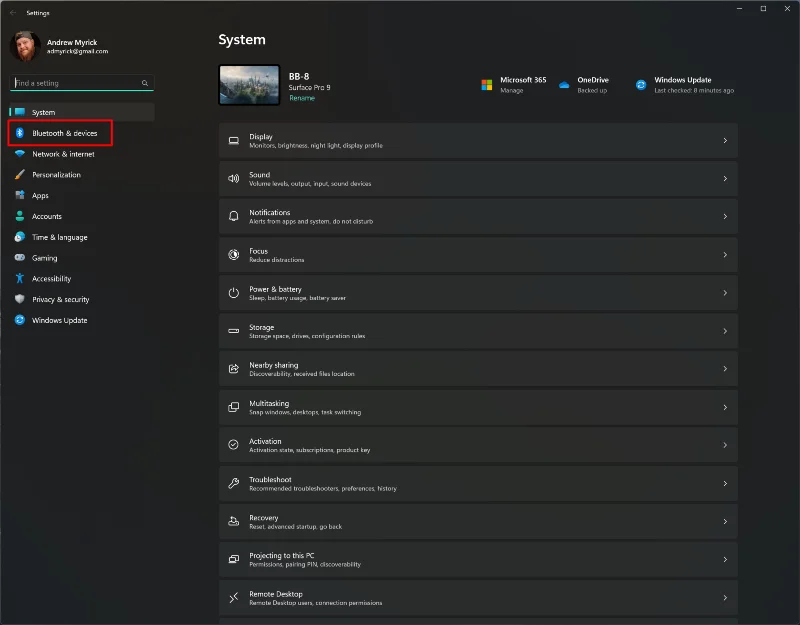800x625 pixels.
Task: Click the Power & battery icon
Action: click(x=234, y=293)
